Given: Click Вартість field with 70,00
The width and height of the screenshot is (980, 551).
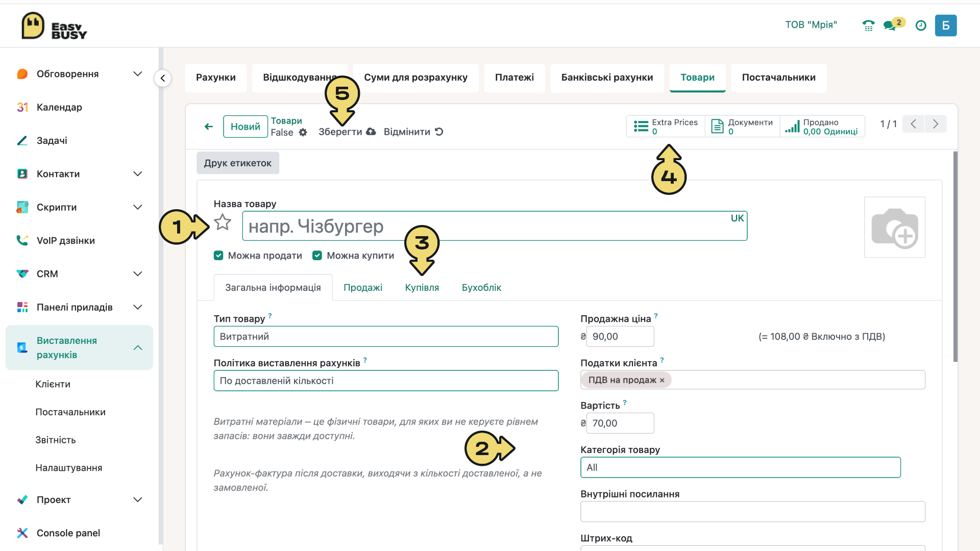Looking at the screenshot, I should pyautogui.click(x=620, y=423).
